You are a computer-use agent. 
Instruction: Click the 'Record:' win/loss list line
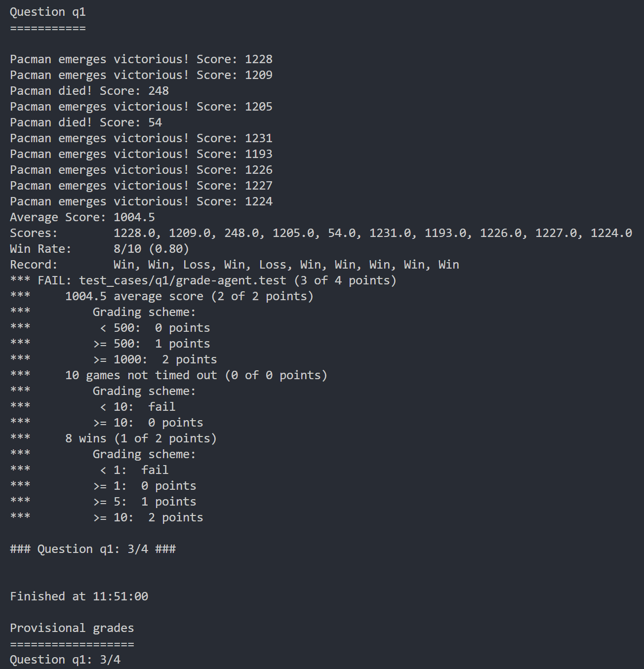[x=235, y=265]
